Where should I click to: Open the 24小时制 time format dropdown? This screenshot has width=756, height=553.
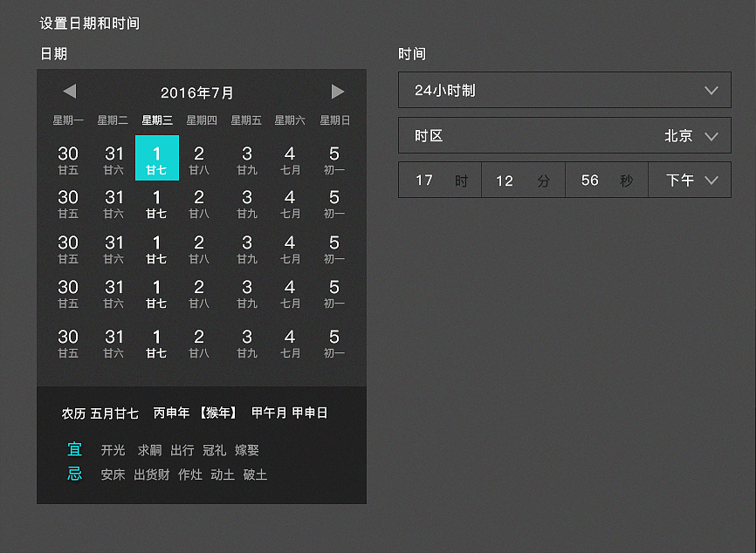click(x=564, y=90)
